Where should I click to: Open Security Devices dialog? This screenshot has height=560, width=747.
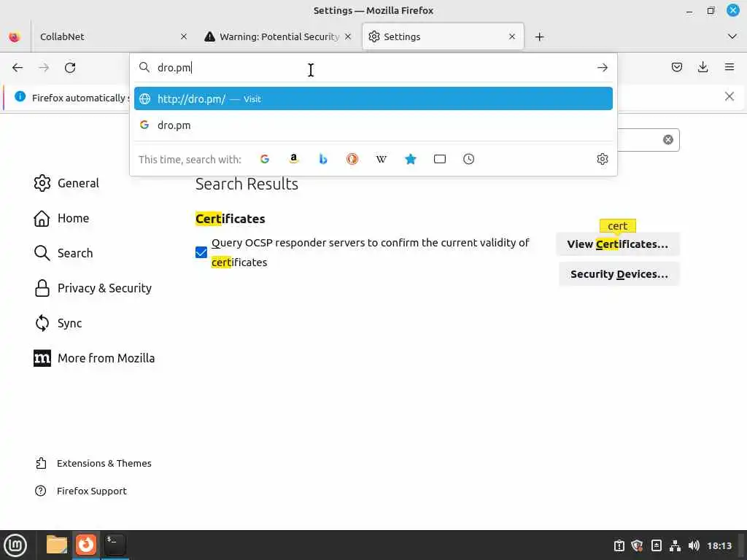pyautogui.click(x=619, y=274)
